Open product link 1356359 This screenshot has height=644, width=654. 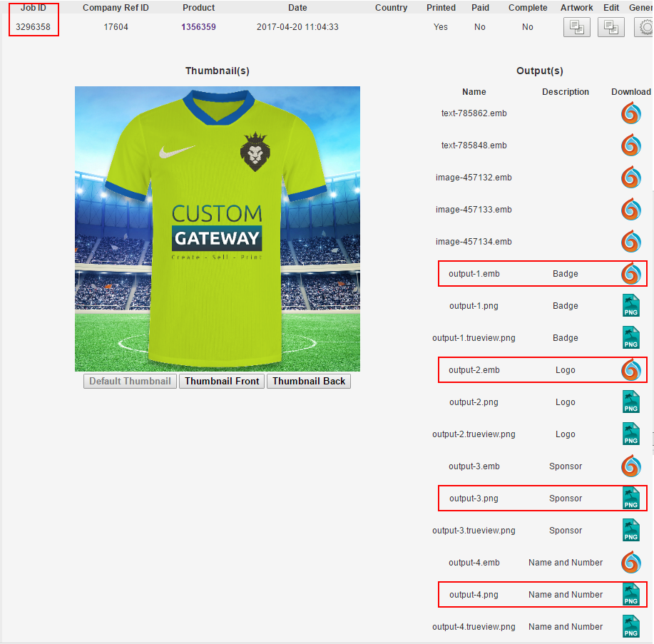(198, 27)
